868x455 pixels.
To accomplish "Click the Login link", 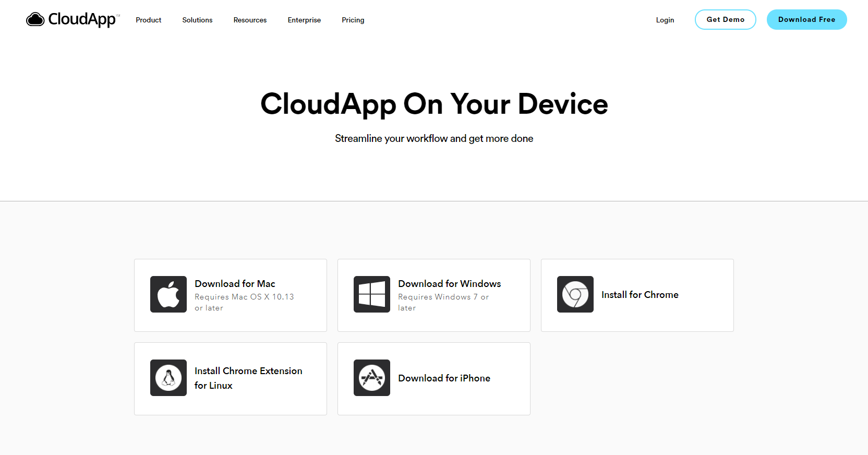I will tap(665, 20).
